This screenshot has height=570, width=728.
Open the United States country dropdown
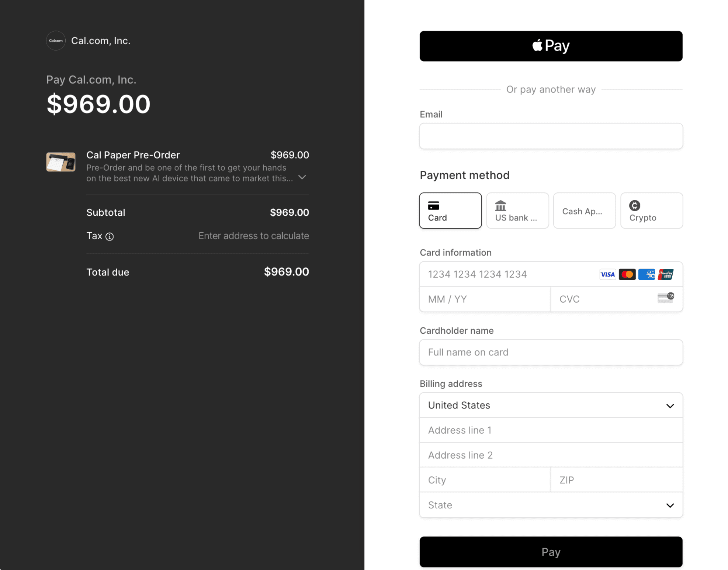[x=551, y=405]
